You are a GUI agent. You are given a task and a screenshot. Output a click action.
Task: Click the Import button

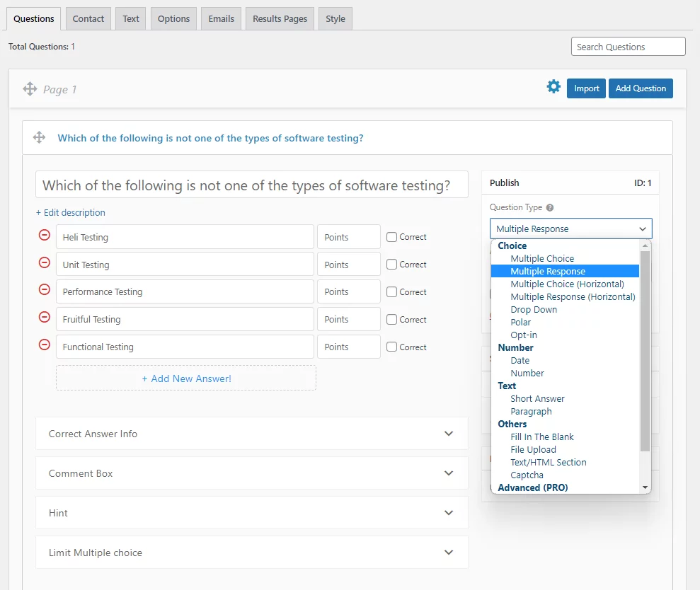pos(586,88)
